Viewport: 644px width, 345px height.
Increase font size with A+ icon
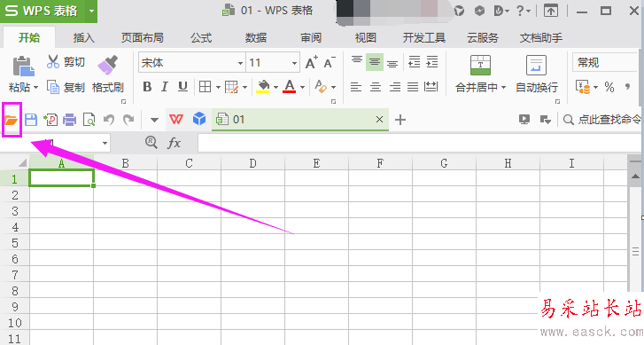312,62
